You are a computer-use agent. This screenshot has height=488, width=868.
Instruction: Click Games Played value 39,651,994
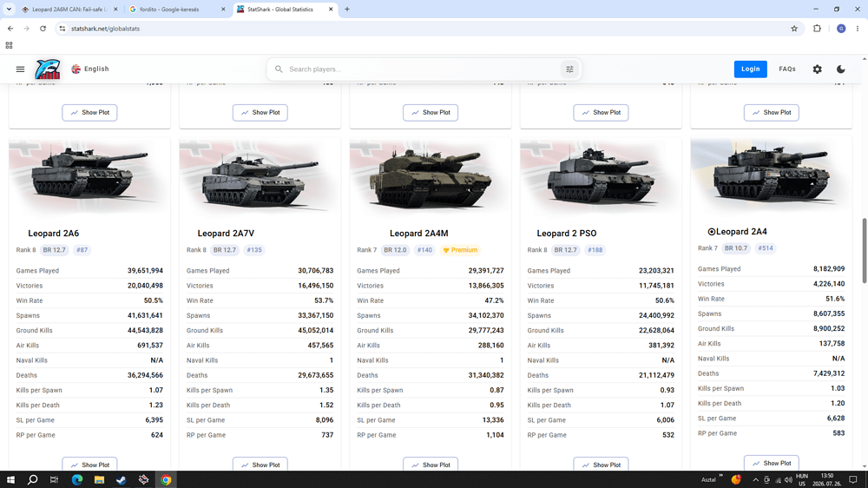pos(145,271)
